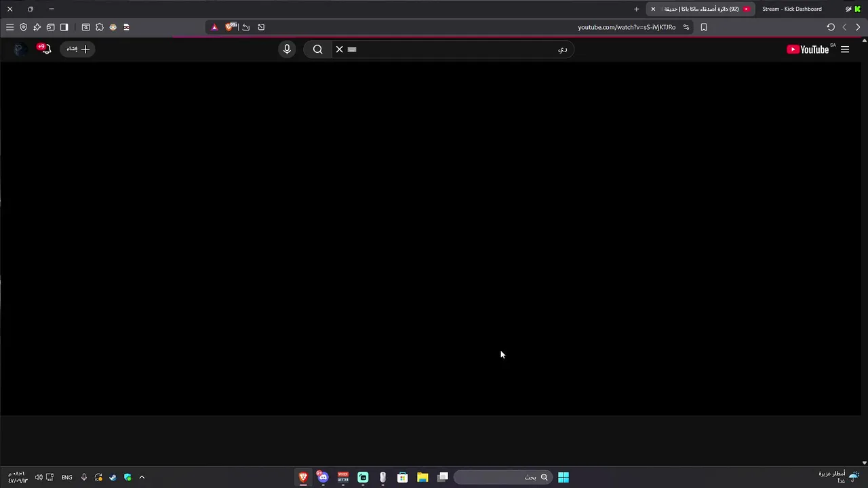
Task: Open the YouTube account avatar menu
Action: tap(20, 49)
